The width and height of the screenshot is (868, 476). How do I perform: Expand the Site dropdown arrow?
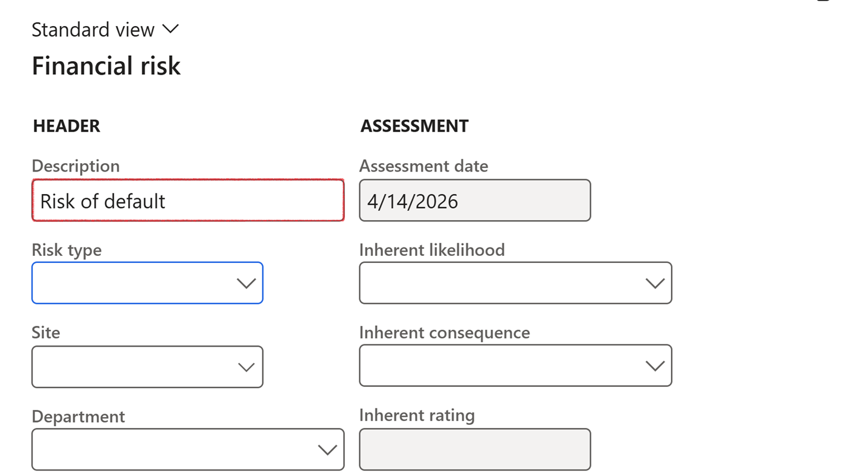246,367
